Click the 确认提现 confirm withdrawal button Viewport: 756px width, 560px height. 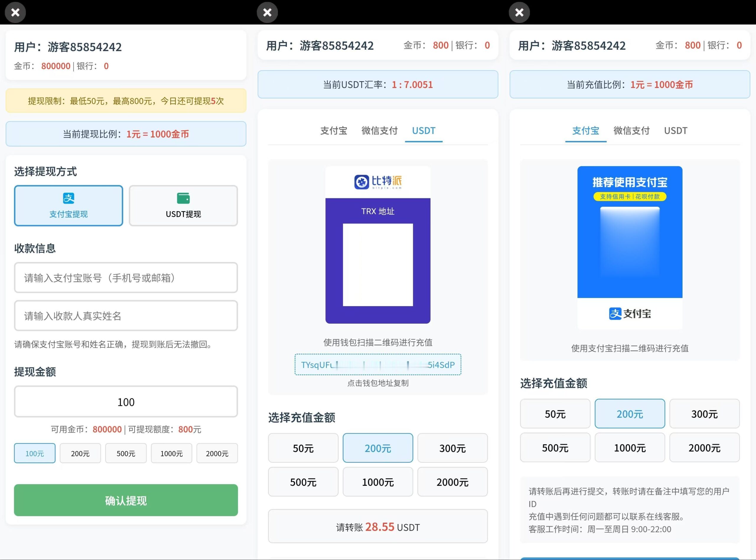click(x=126, y=501)
